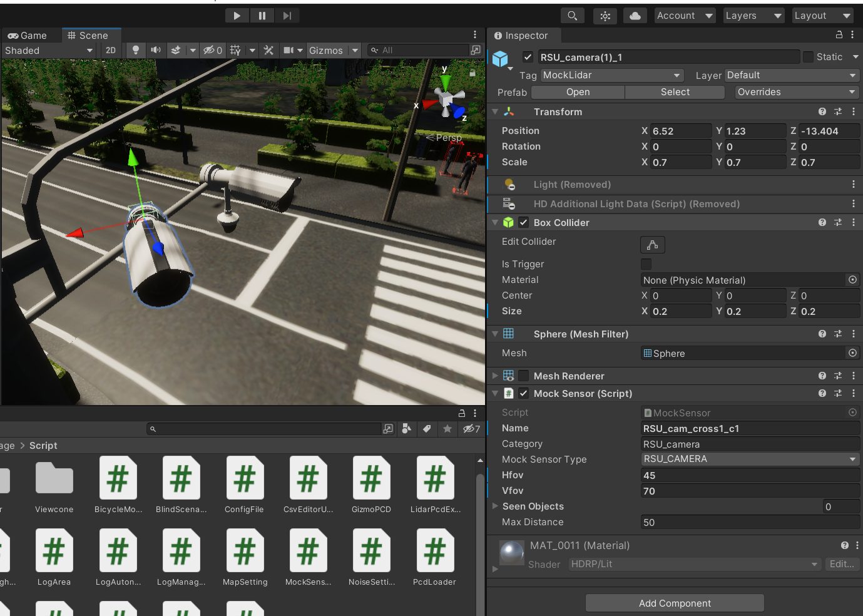Expand the Seen Objects list

tap(496, 506)
